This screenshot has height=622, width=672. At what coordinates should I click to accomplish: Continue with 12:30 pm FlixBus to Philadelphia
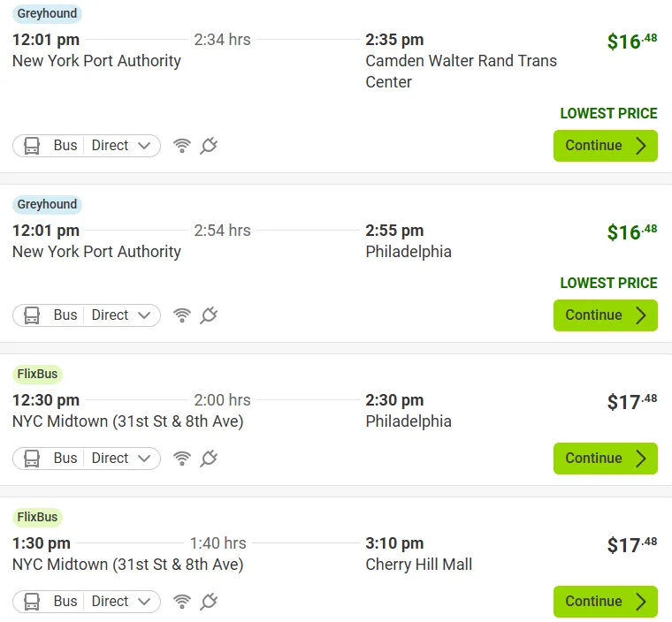pyautogui.click(x=605, y=459)
